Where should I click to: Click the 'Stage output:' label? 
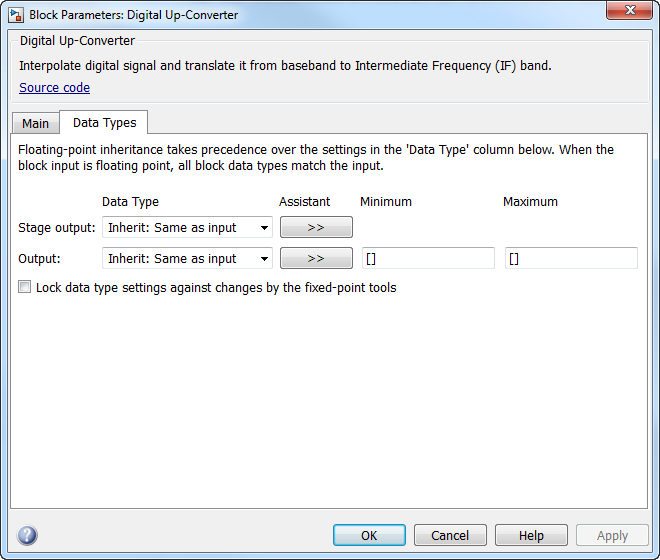[x=57, y=227]
